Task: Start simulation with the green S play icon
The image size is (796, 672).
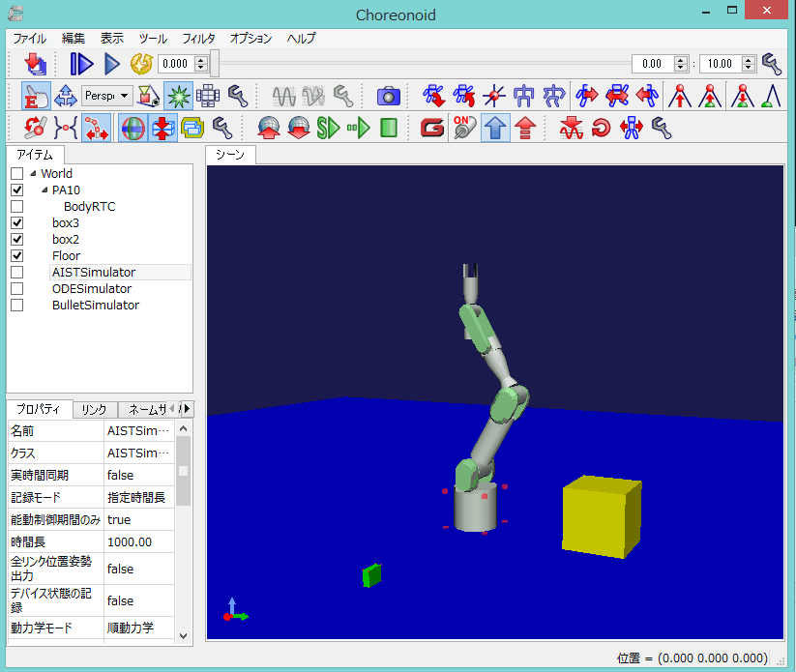Action: 328,128
